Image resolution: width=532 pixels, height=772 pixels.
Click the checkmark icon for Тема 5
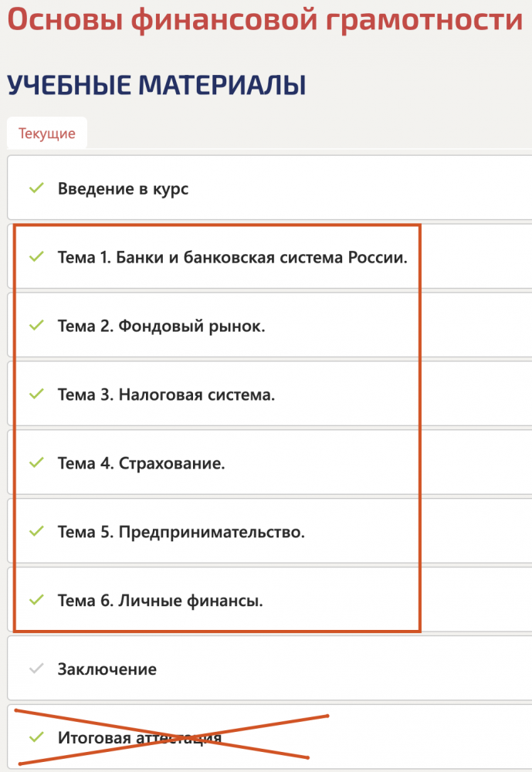(x=36, y=532)
